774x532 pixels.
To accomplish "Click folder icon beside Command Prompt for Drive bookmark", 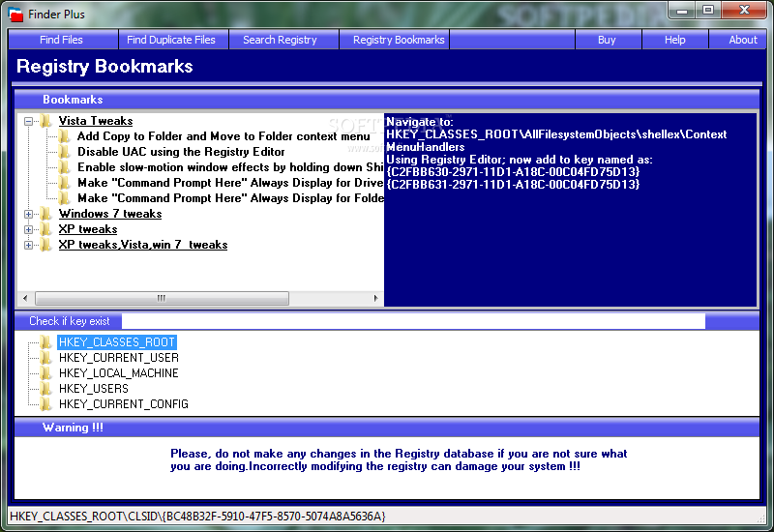I will click(x=65, y=183).
